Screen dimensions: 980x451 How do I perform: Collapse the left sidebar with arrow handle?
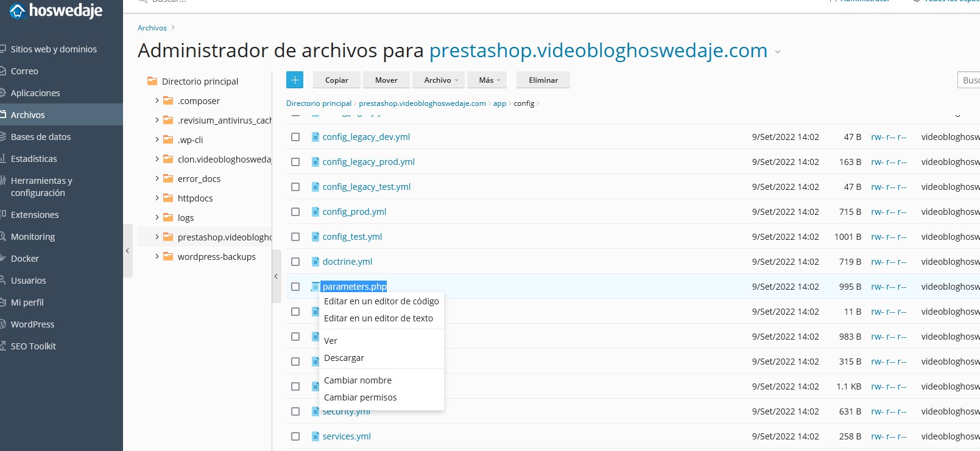pyautogui.click(x=127, y=251)
